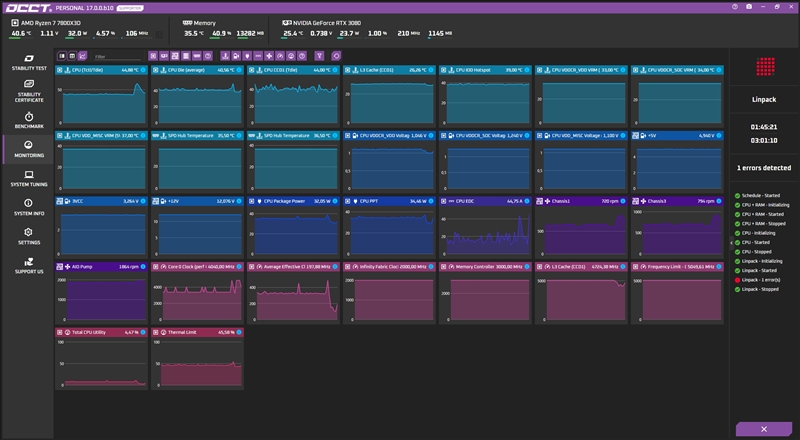Open the System Info page

pos(29,207)
